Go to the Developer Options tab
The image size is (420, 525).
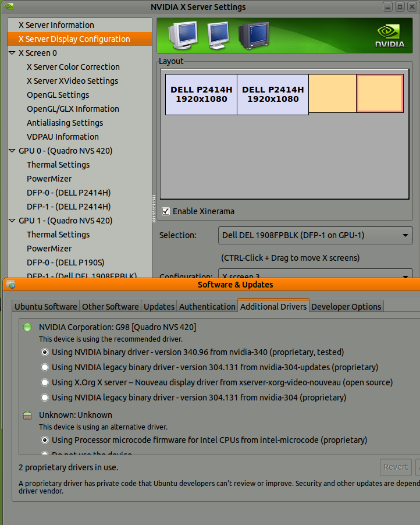tap(346, 306)
